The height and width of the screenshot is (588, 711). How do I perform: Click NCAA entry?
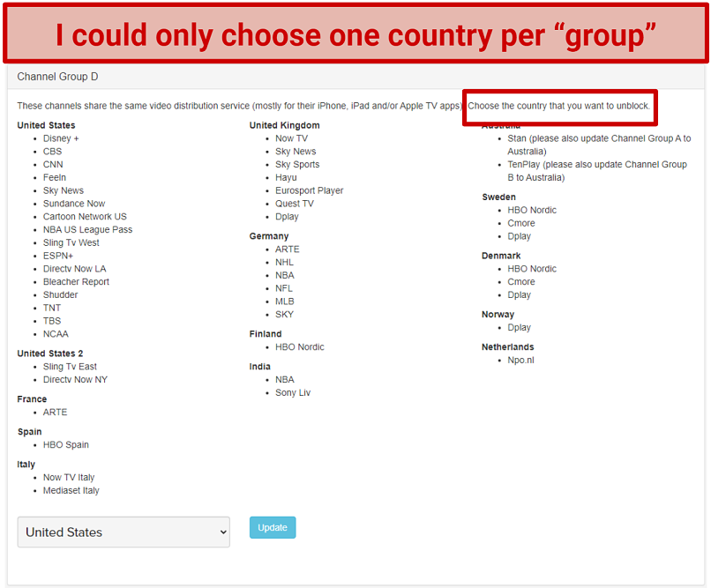[x=56, y=334]
